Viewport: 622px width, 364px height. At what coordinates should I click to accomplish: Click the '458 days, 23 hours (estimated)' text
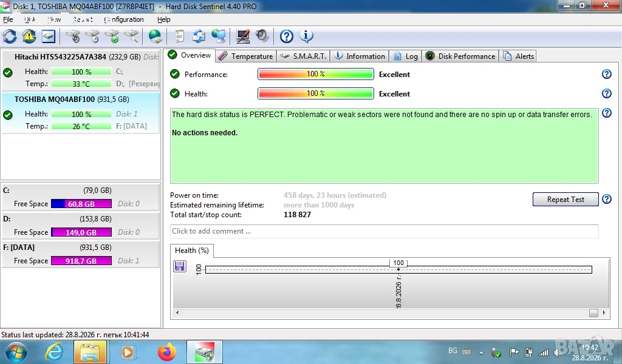(x=335, y=195)
